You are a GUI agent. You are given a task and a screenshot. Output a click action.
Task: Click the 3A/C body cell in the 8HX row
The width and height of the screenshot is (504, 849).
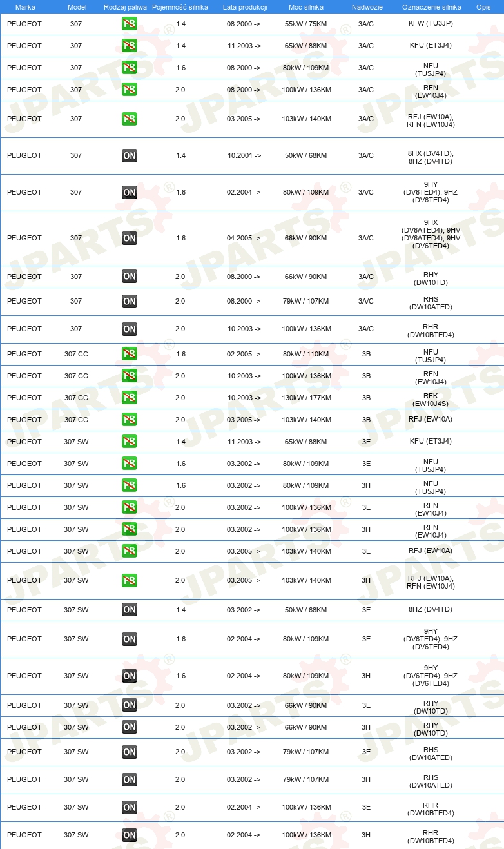366,155
